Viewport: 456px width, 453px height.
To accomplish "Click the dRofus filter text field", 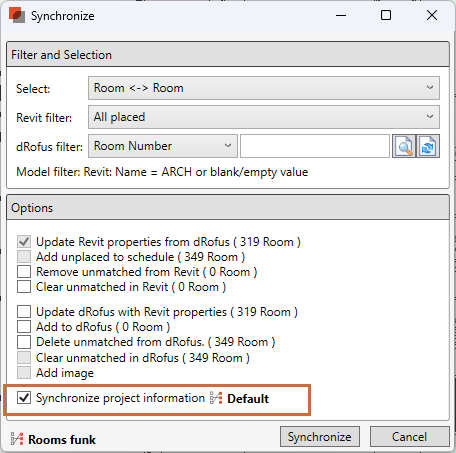I will click(315, 146).
